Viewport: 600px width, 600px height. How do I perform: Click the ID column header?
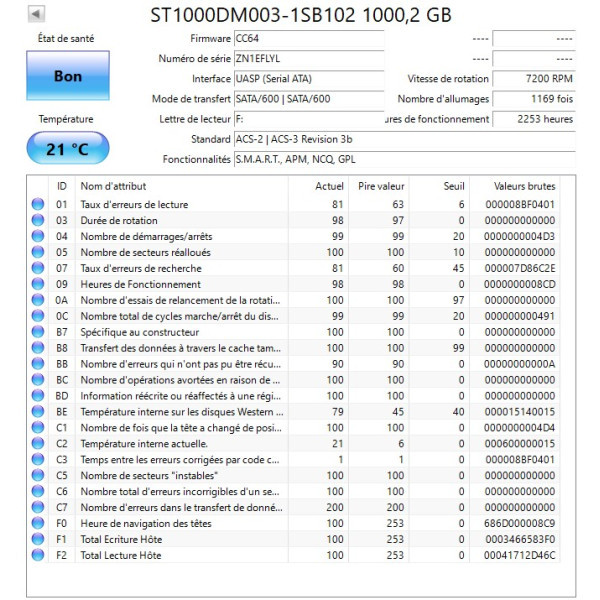pos(62,186)
